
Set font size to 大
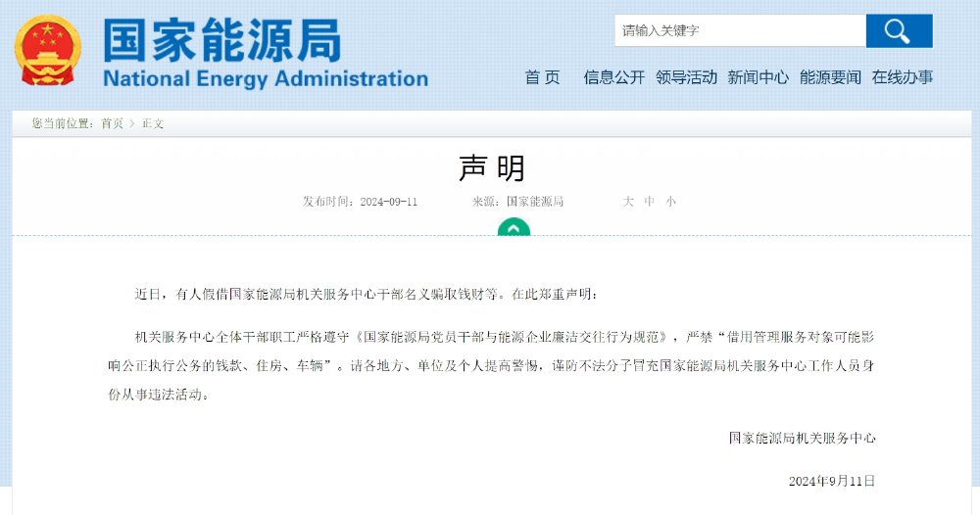tap(628, 201)
